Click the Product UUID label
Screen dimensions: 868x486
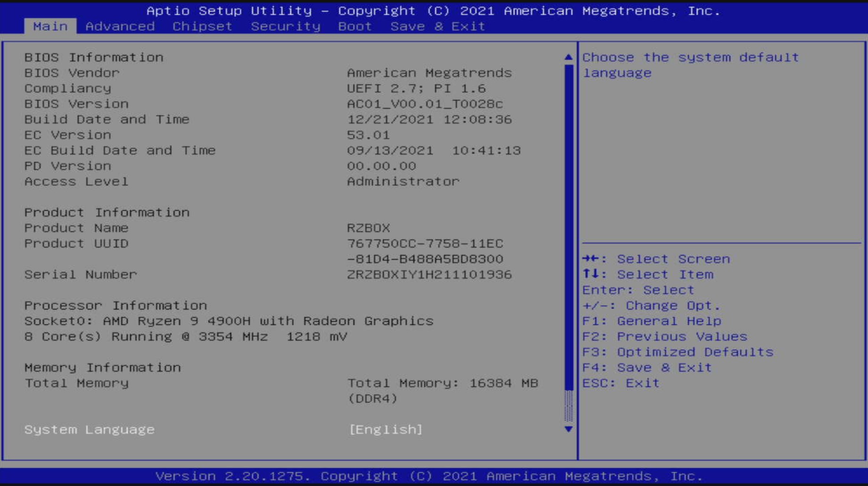[x=77, y=244]
